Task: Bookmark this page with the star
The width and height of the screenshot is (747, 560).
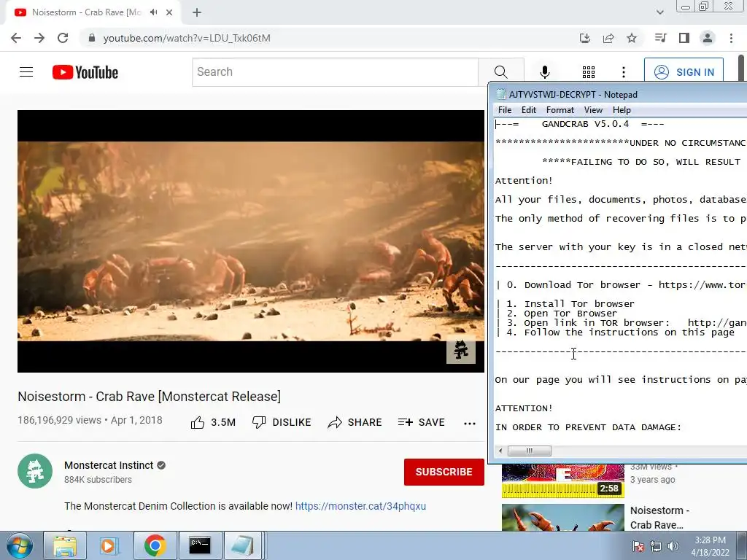Action: 632,38
